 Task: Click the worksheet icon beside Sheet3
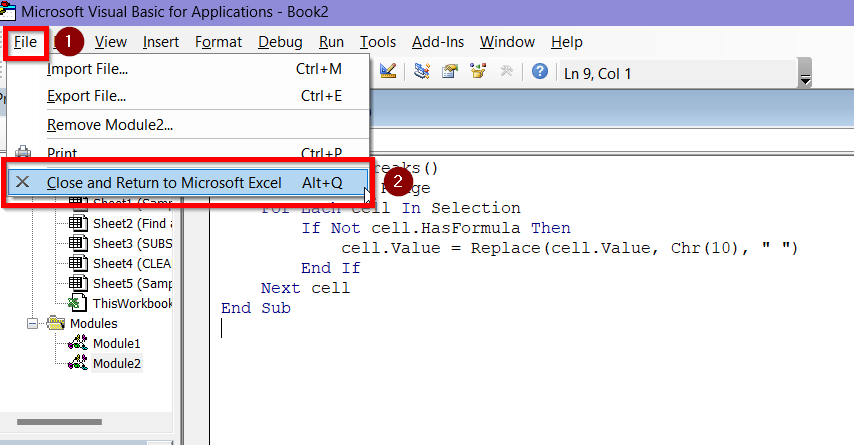[x=78, y=243]
